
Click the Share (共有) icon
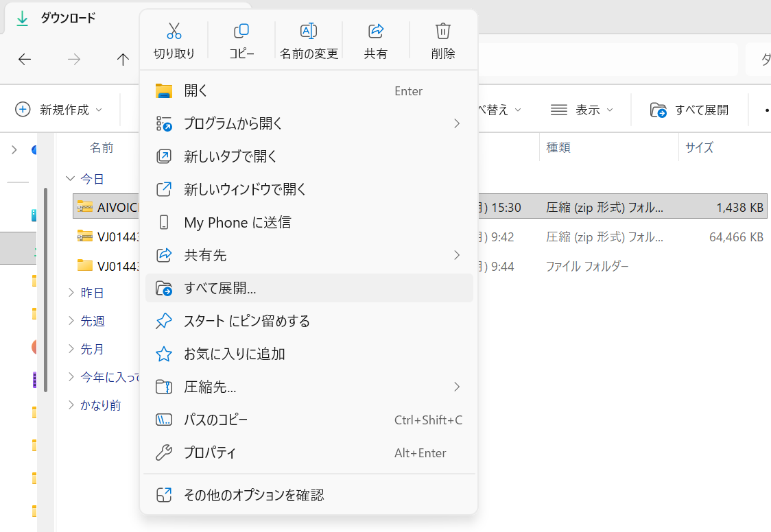tap(376, 32)
